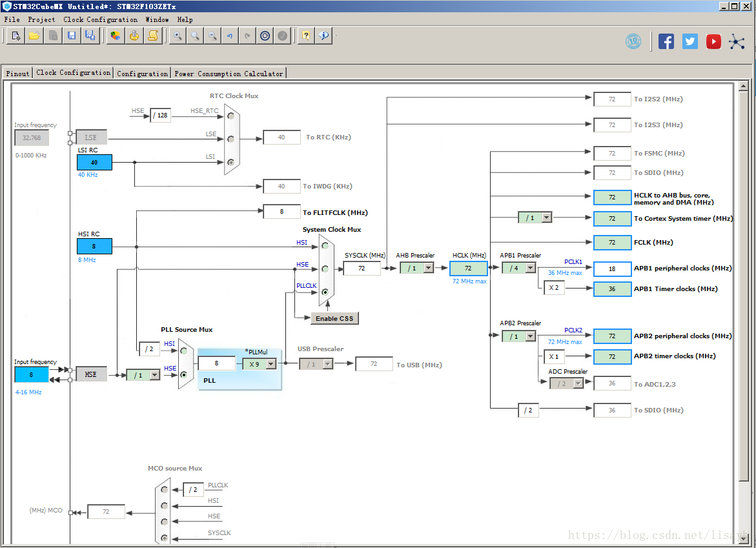Click the HSE input frequency field showing 8
The width and height of the screenshot is (756, 548).
pos(32,374)
